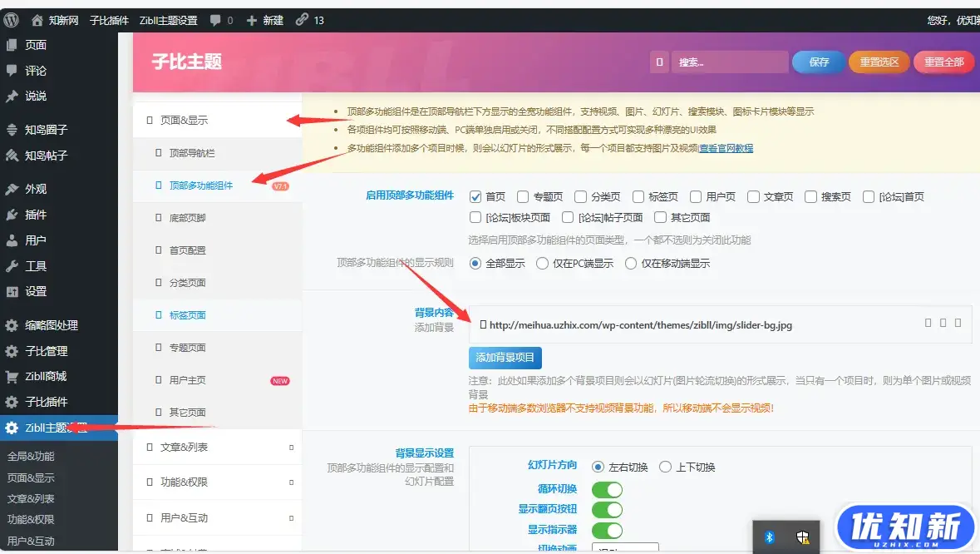Click the plus icon for 新建

click(252, 20)
